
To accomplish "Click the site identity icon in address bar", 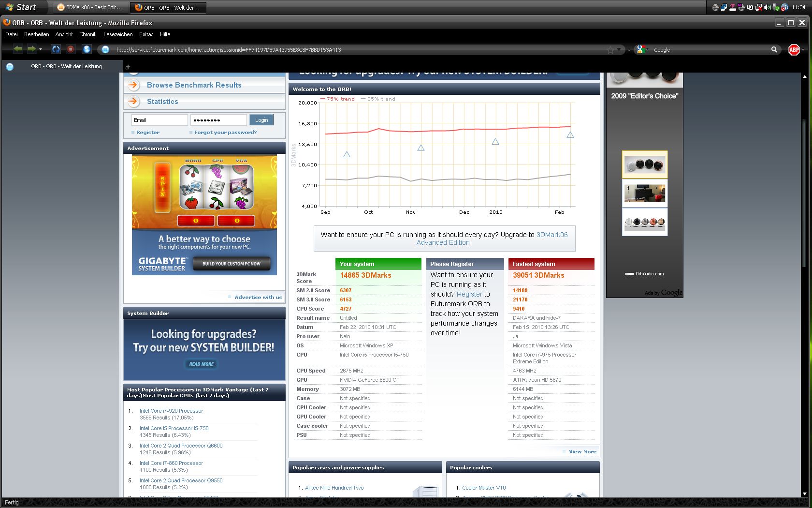I will (105, 50).
